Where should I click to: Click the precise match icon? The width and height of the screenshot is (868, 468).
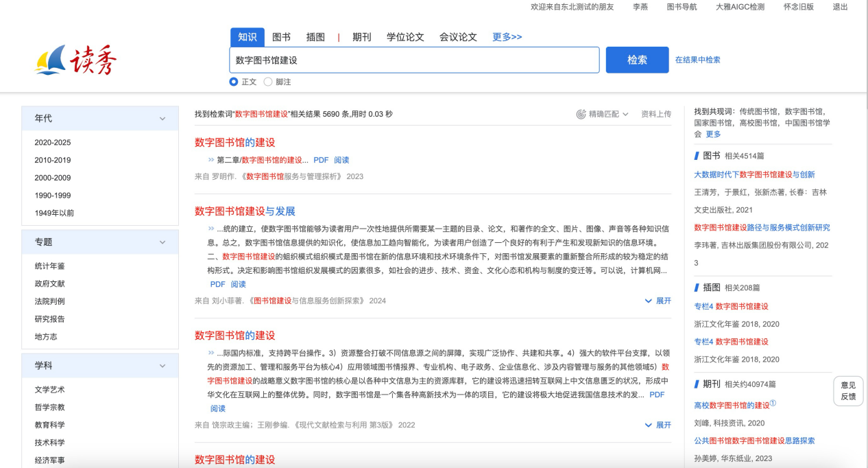(x=581, y=114)
